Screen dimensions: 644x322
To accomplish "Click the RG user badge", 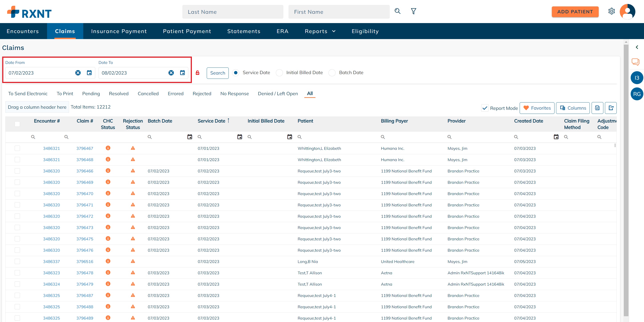I will tap(636, 94).
